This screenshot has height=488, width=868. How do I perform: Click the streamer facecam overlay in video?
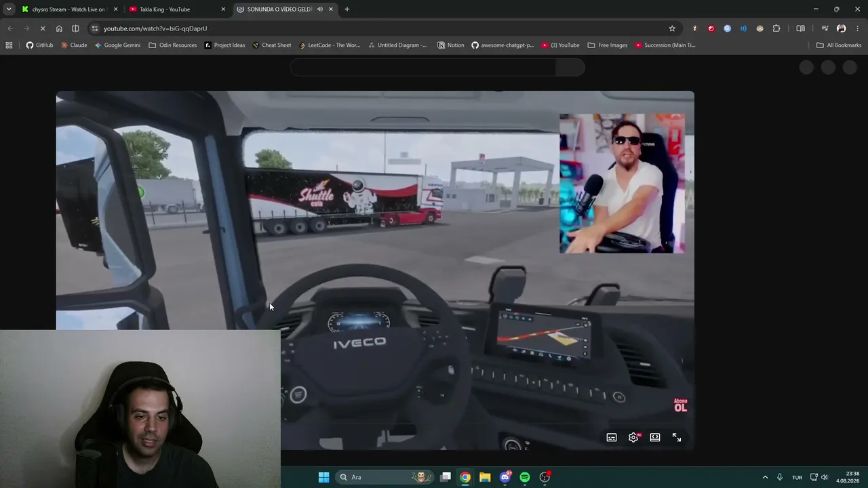click(622, 184)
